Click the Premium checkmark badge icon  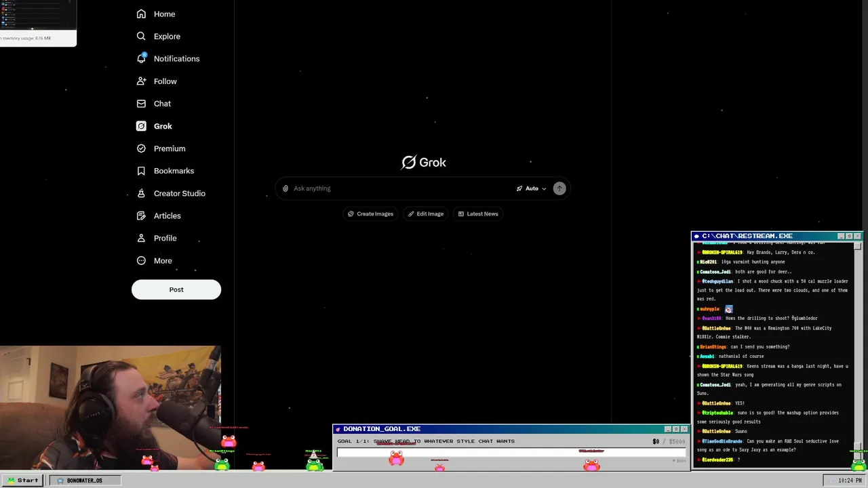tap(141, 148)
